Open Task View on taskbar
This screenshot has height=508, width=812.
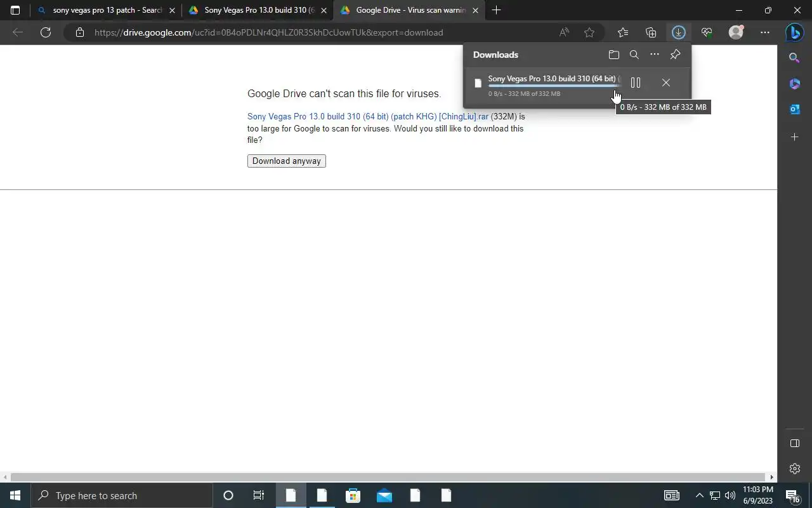(259, 495)
